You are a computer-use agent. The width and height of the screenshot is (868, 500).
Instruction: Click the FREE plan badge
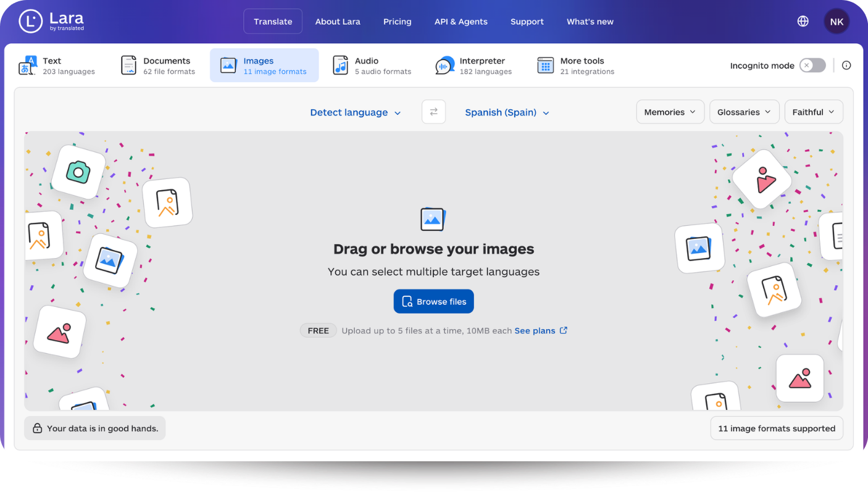pyautogui.click(x=318, y=331)
